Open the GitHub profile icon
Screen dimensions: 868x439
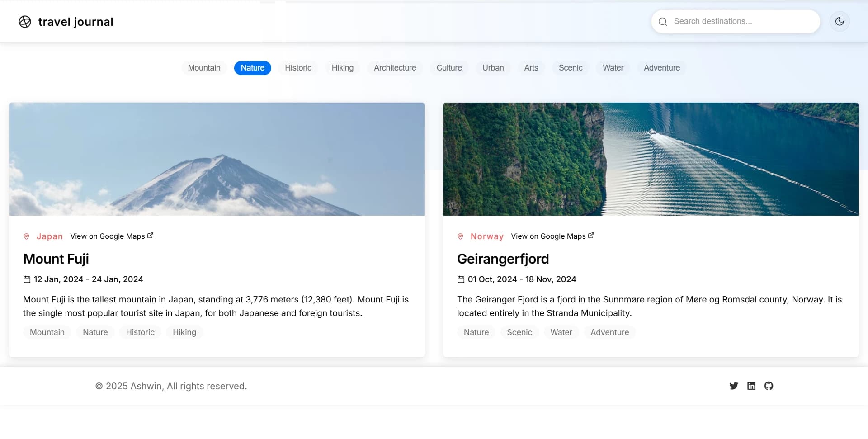click(769, 386)
